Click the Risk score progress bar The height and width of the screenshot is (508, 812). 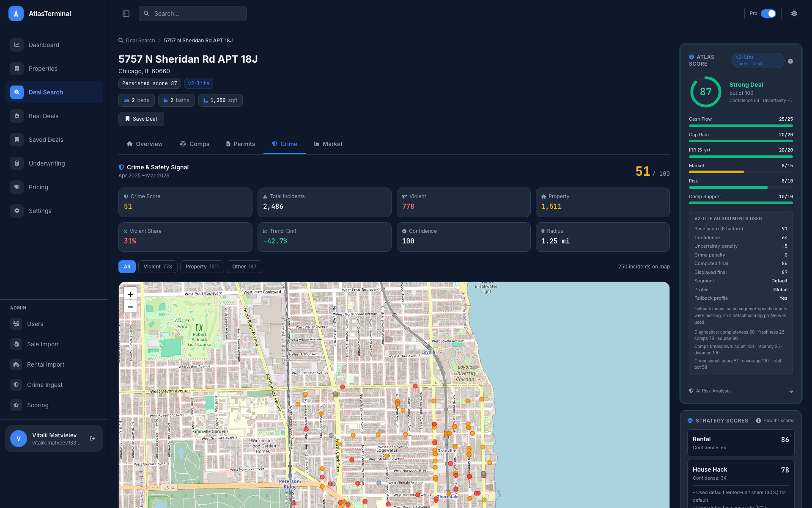741,188
